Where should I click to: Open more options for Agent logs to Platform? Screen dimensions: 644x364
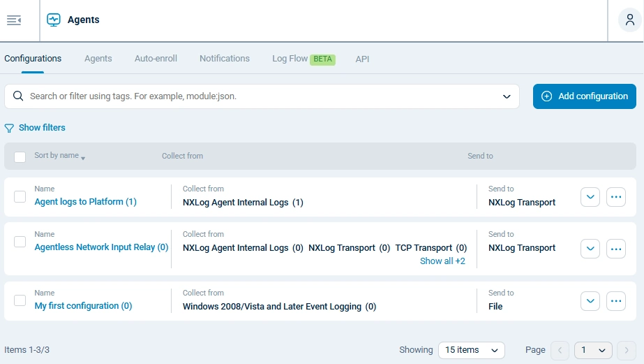pos(615,197)
